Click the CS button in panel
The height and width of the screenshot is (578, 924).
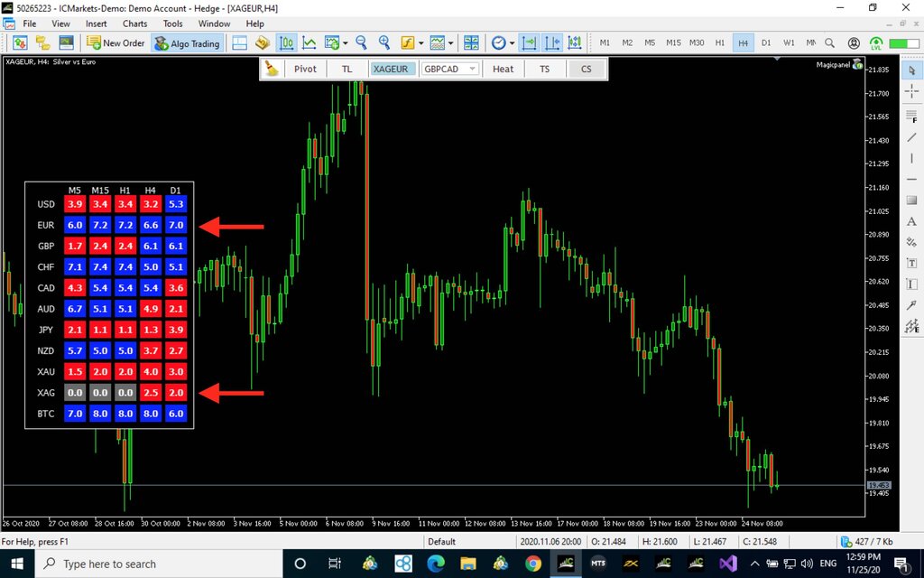click(x=586, y=69)
